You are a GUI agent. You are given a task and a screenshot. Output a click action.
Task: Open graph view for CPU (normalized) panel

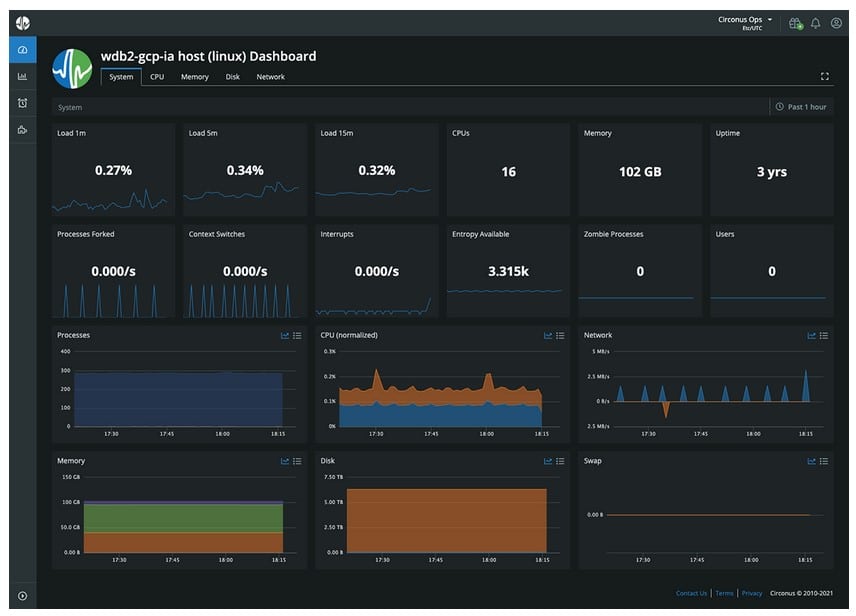click(x=548, y=335)
